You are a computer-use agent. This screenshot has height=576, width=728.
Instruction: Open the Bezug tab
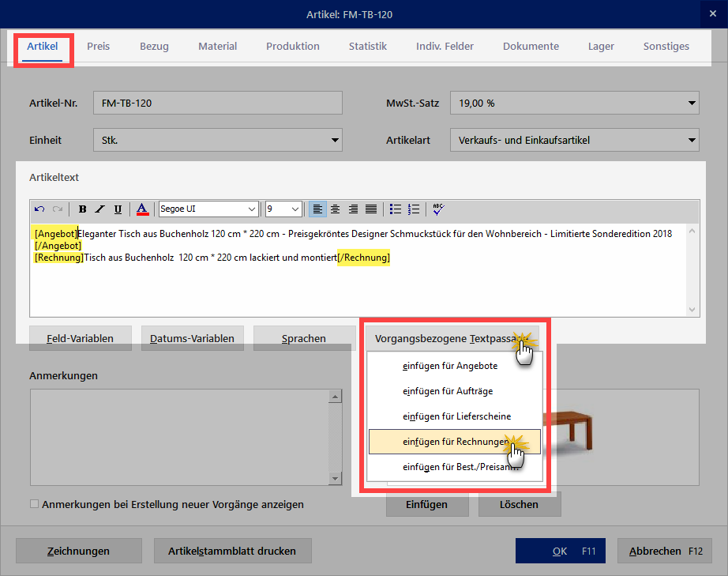154,47
